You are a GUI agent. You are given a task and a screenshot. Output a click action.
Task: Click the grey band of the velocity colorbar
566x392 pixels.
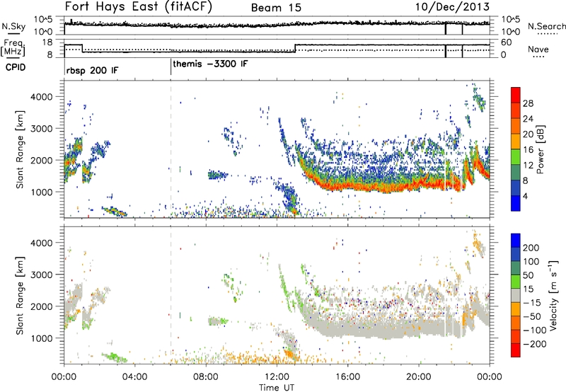[516, 295]
